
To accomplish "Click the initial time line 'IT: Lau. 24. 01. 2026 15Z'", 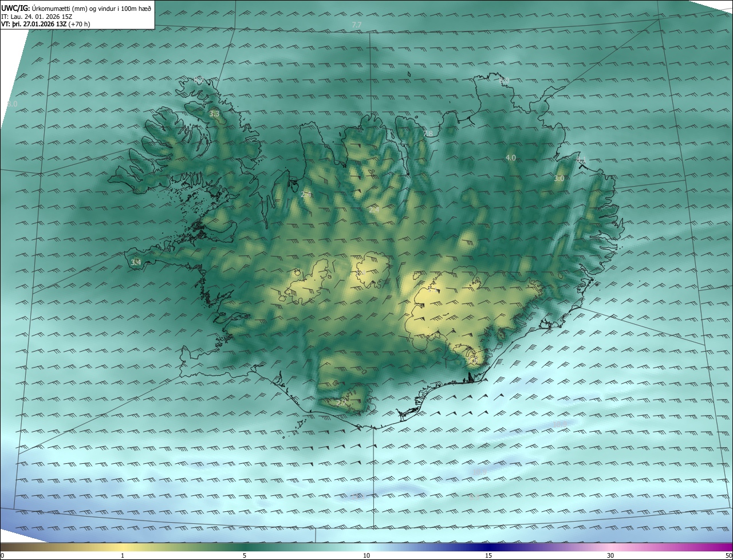I will (37, 16).
